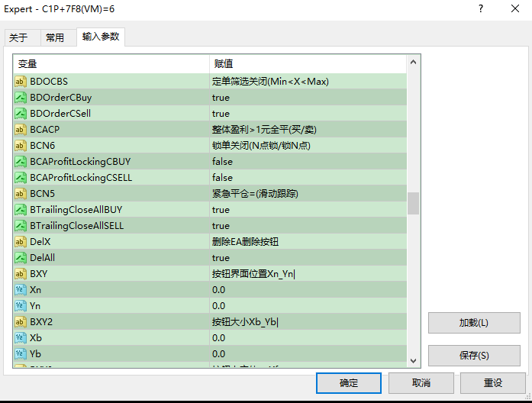532x403 pixels.
Task: Click the 保存(S) button
Action: coord(474,356)
